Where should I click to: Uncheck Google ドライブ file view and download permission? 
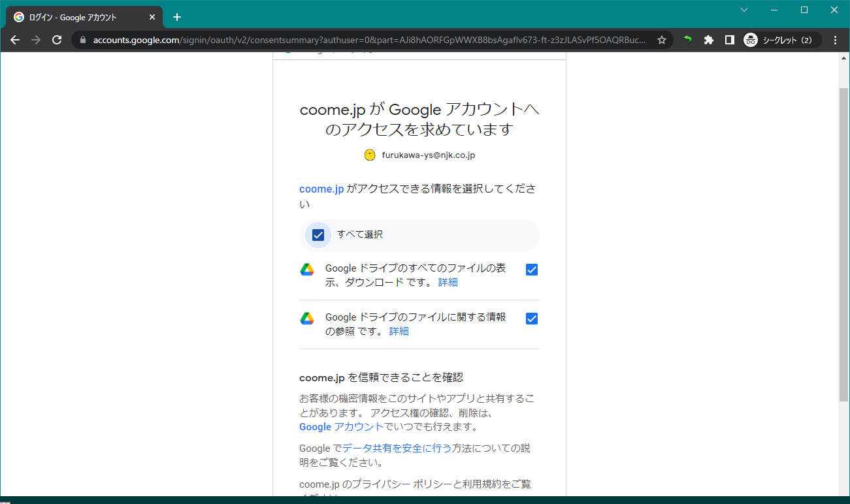pyautogui.click(x=532, y=270)
